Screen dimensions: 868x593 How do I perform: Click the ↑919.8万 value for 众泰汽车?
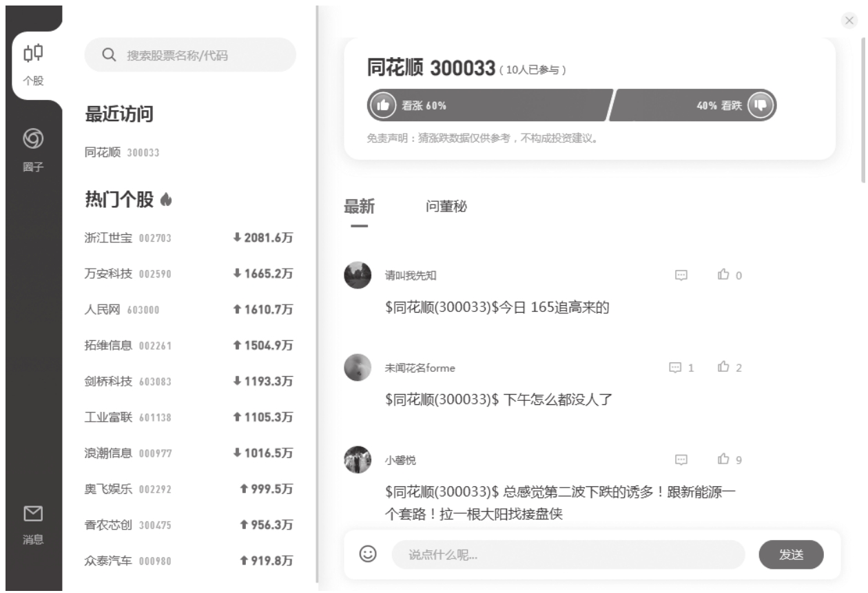pos(267,561)
